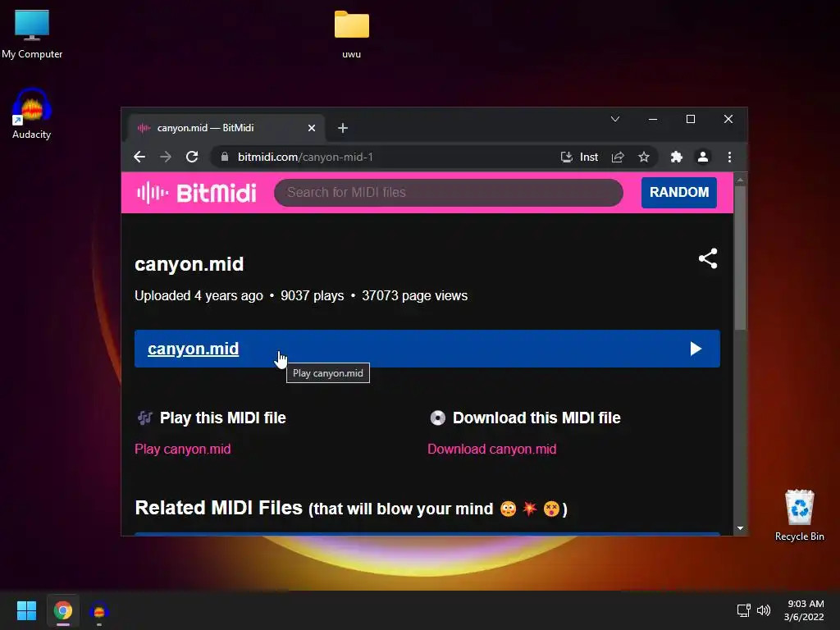Image resolution: width=840 pixels, height=630 pixels.
Task: Click the RANDOM button
Action: point(678,192)
